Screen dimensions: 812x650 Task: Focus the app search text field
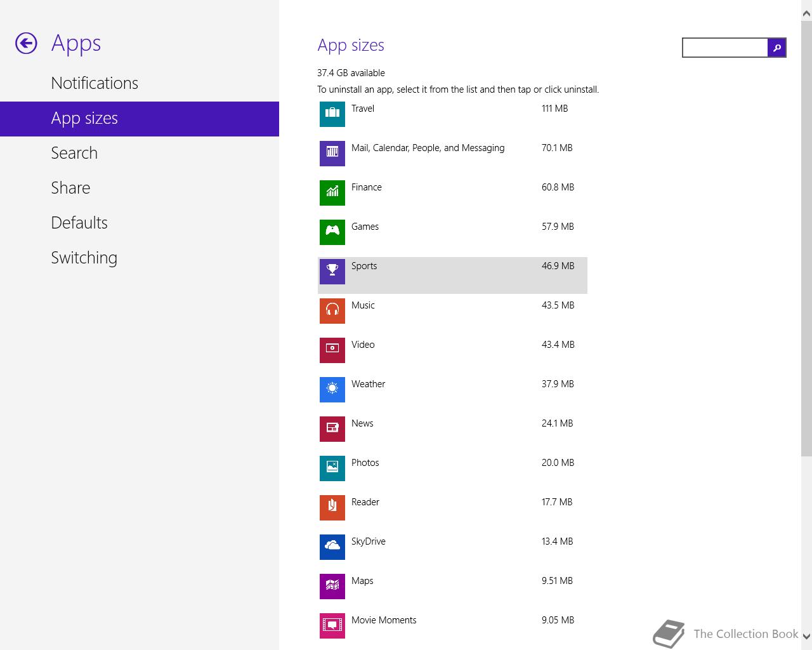(724, 48)
